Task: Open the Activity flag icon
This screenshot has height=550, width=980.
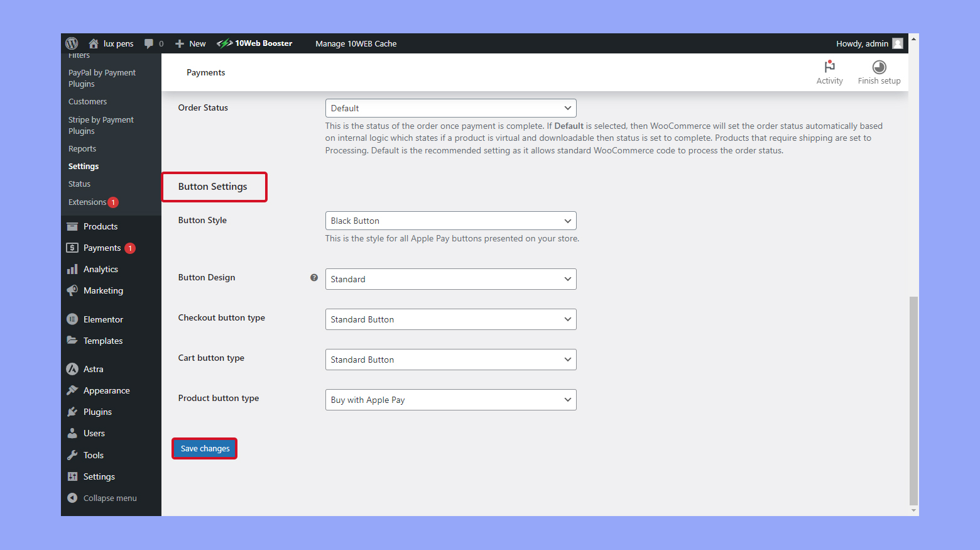Action: pyautogui.click(x=829, y=67)
